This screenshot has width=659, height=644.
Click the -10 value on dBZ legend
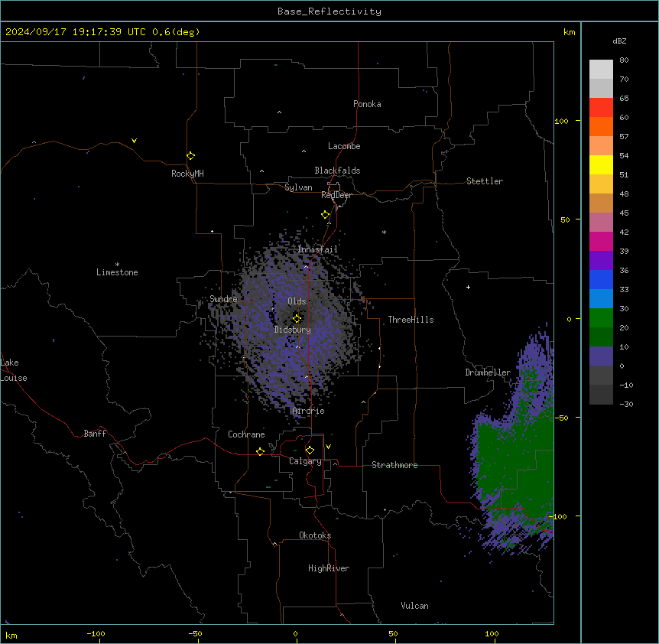pos(626,385)
